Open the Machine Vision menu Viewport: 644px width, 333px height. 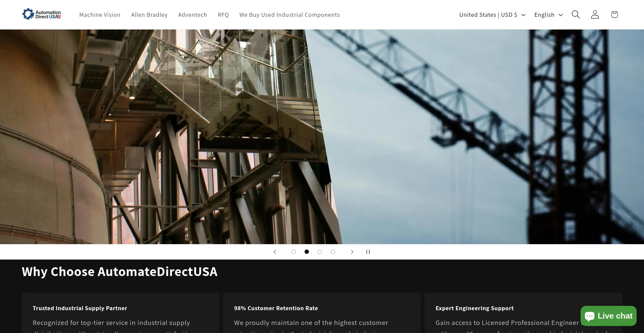pyautogui.click(x=100, y=14)
